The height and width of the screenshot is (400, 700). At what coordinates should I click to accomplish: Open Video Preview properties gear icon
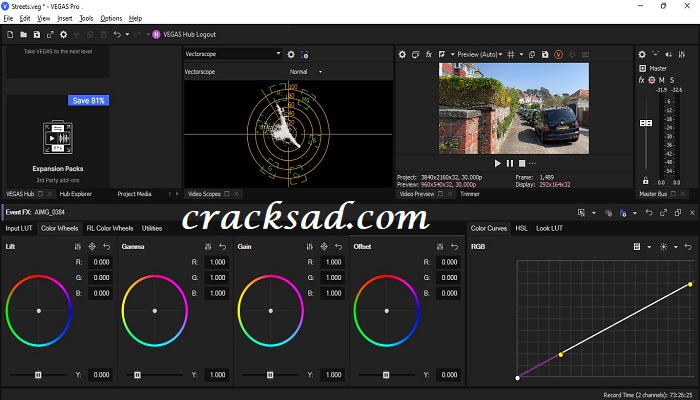click(x=402, y=54)
